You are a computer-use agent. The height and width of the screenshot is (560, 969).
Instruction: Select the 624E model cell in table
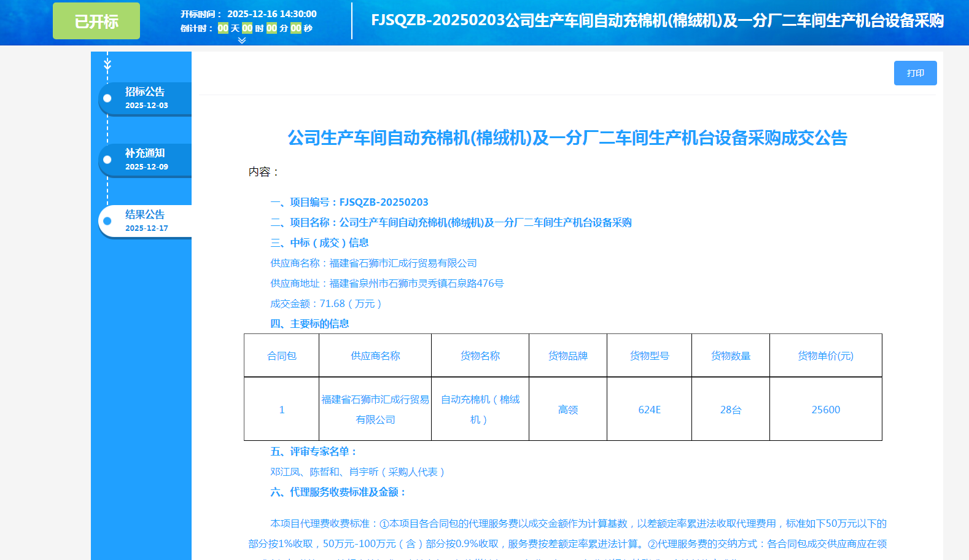tap(649, 410)
